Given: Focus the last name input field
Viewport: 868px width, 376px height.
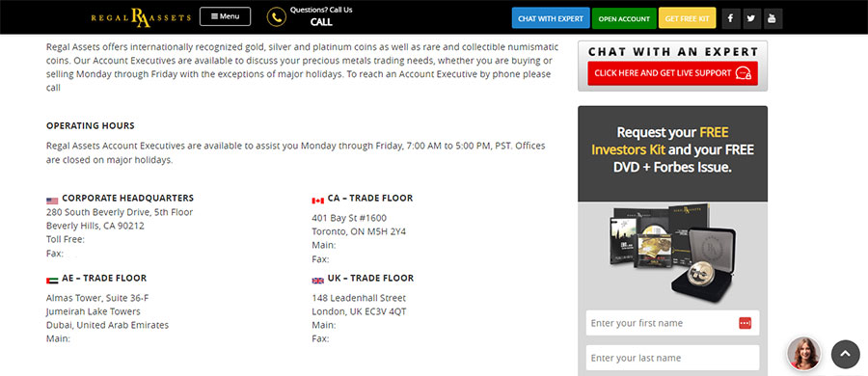Looking at the screenshot, I should (x=672, y=358).
